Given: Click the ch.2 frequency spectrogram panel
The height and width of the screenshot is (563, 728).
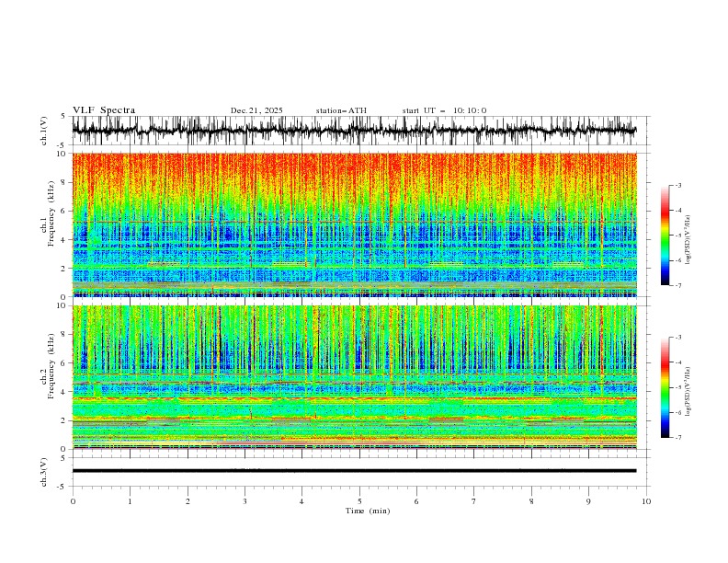Looking at the screenshot, I should [x=354, y=377].
